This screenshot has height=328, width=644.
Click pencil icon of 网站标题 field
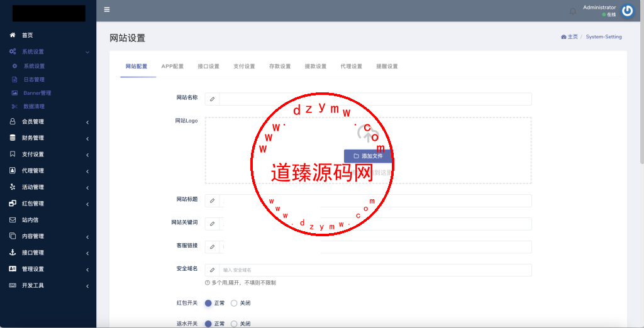213,200
